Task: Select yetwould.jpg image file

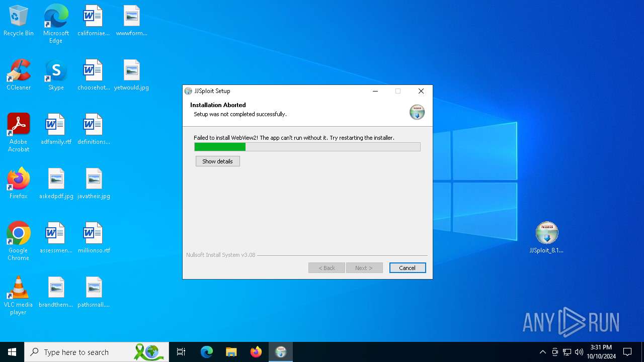Action: (x=131, y=75)
